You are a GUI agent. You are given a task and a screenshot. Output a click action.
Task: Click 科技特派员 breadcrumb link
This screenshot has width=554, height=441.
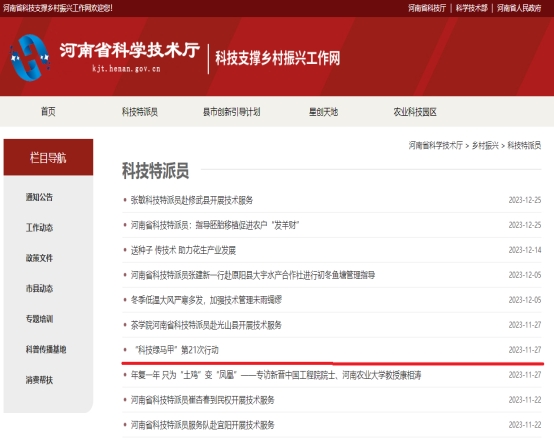click(524, 145)
